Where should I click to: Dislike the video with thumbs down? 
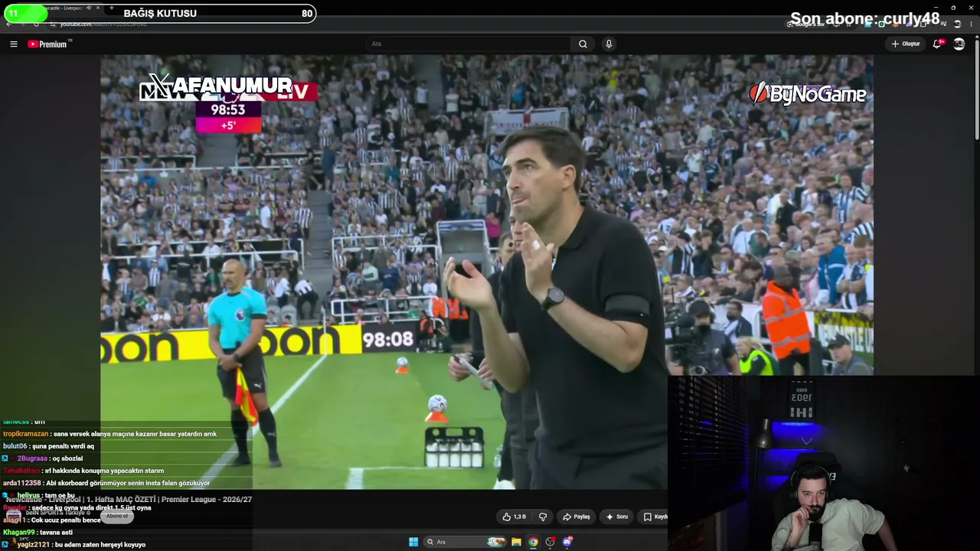tap(543, 517)
